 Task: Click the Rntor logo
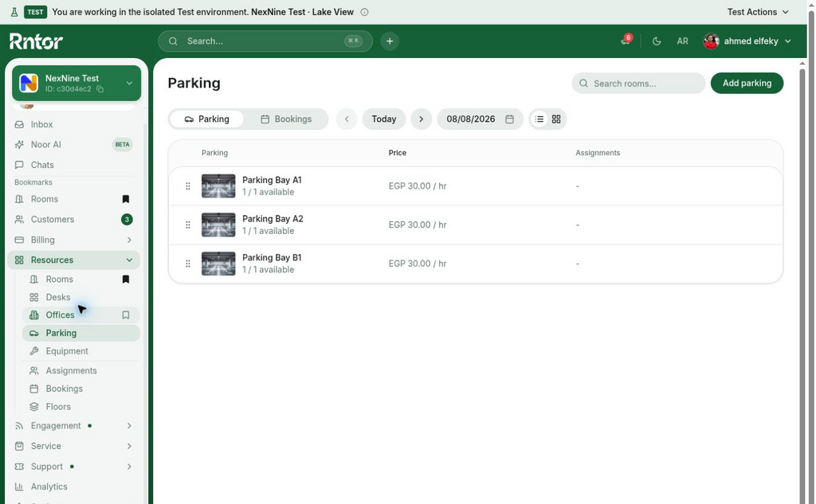pyautogui.click(x=36, y=41)
